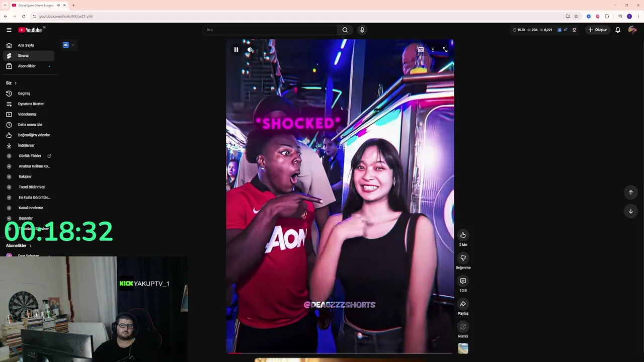
Task: Open Beğendiğim videolar
Action: (x=28, y=135)
